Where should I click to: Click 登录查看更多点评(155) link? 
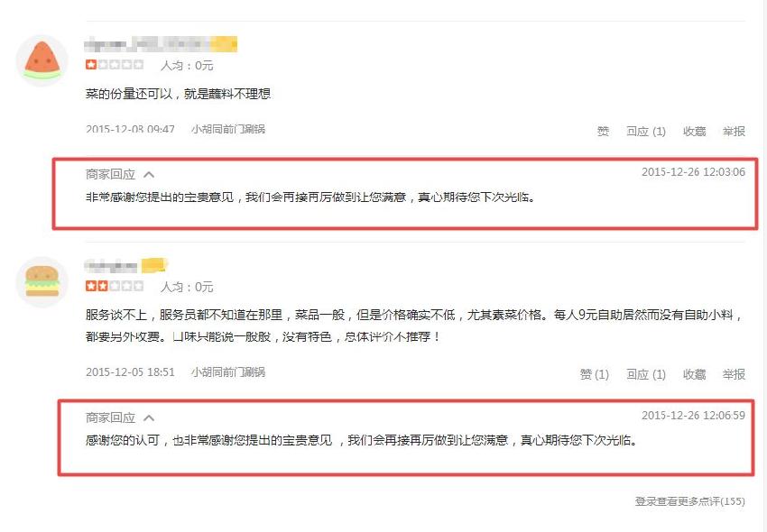pyautogui.click(x=690, y=501)
